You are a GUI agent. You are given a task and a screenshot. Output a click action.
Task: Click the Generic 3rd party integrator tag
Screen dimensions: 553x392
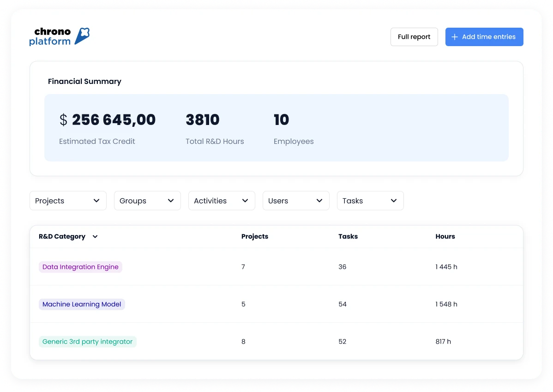click(x=87, y=342)
